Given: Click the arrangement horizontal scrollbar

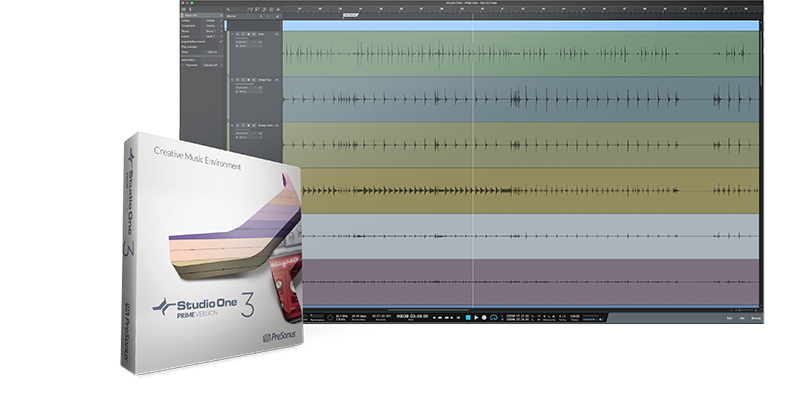Looking at the screenshot, I should coord(429,309).
